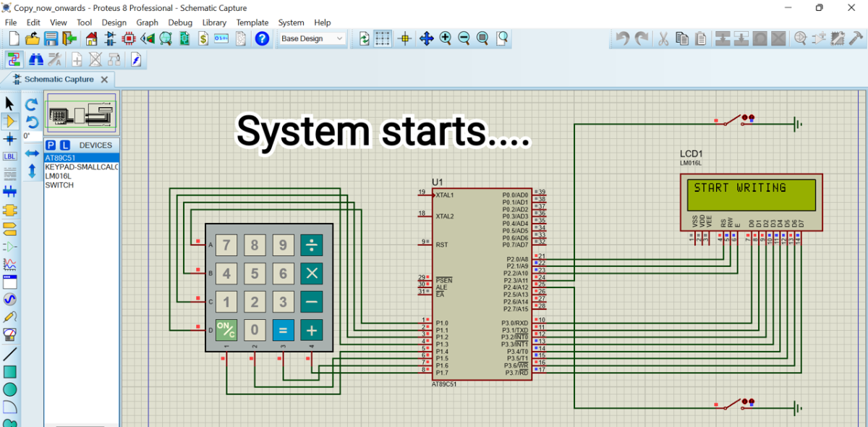Run the Electrical Rules Check icon
The height and width of the screenshot is (427, 868).
(x=135, y=59)
